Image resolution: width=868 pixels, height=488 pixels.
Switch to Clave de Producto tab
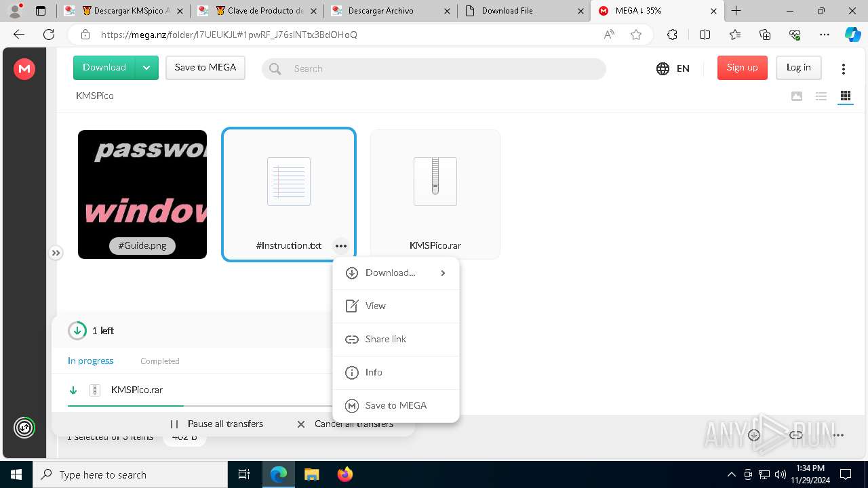(258, 11)
